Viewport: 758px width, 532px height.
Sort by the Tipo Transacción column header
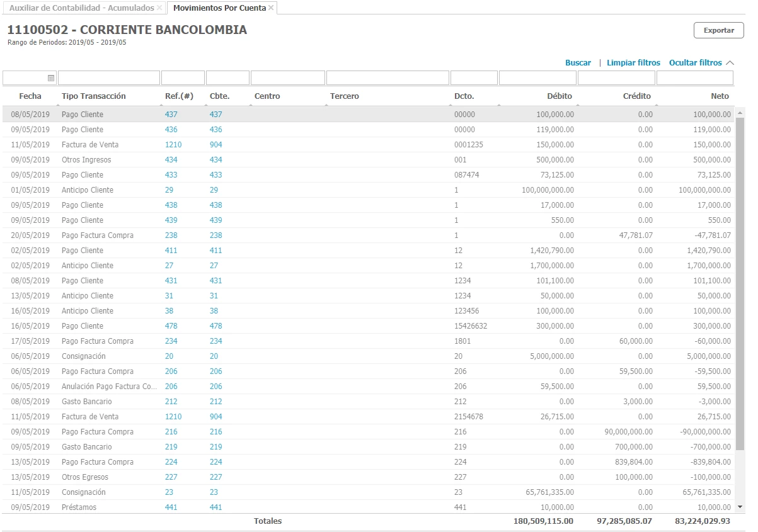point(93,96)
